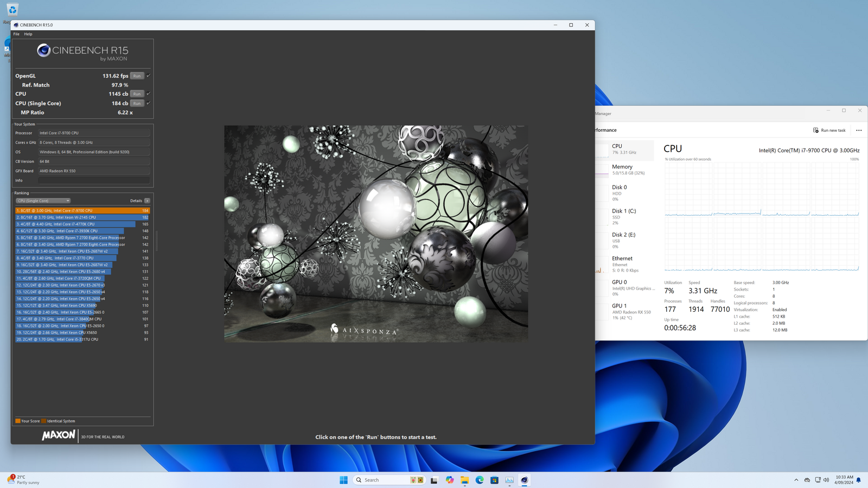Click the volume speaker tray icon
This screenshot has height=488, width=868.
point(826,480)
